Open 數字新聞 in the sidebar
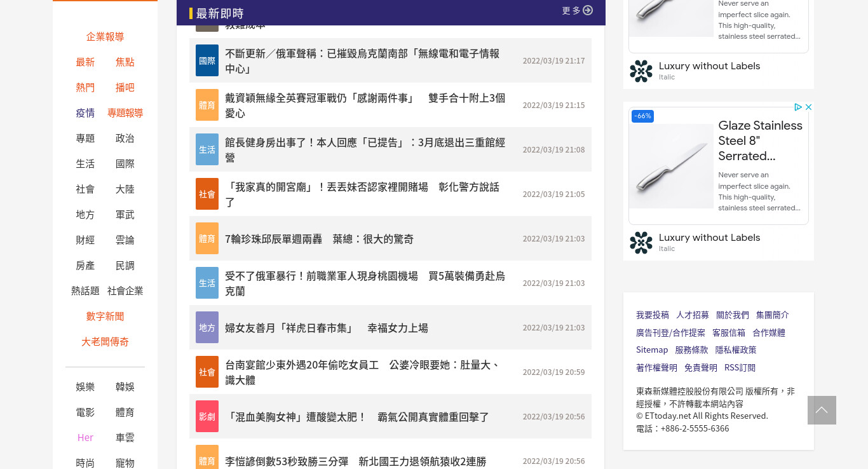 105,316
